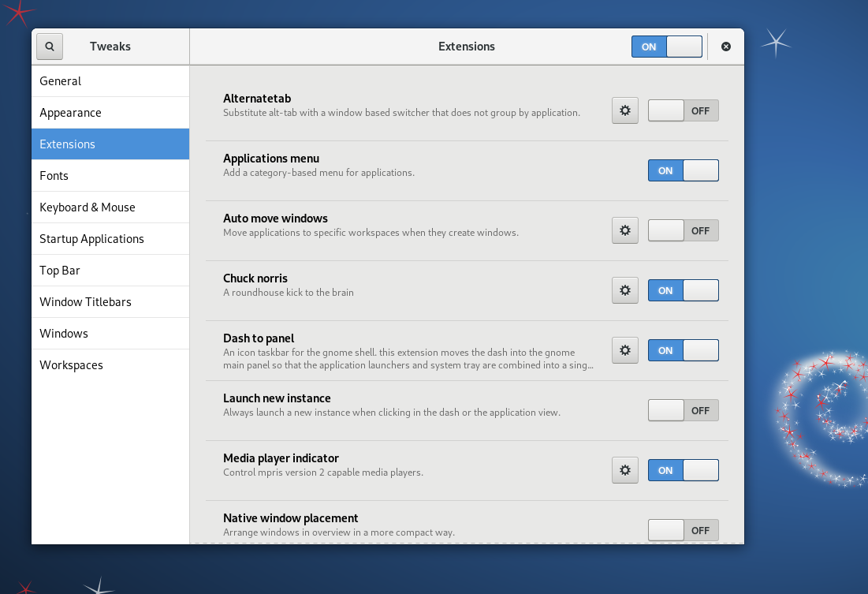This screenshot has height=594, width=868.
Task: Select Windows in the sidebar
Action: [110, 334]
